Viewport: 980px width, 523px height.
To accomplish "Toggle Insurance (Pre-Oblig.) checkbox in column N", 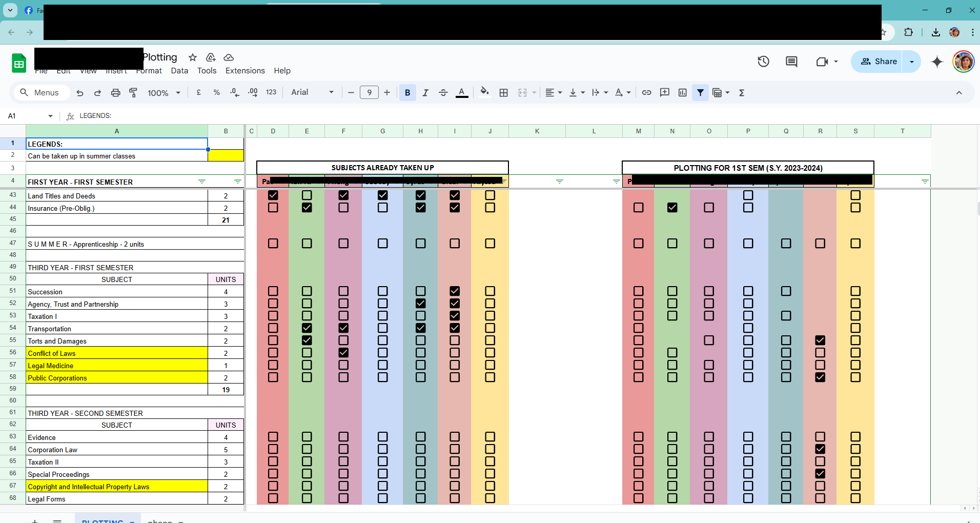I will 672,208.
